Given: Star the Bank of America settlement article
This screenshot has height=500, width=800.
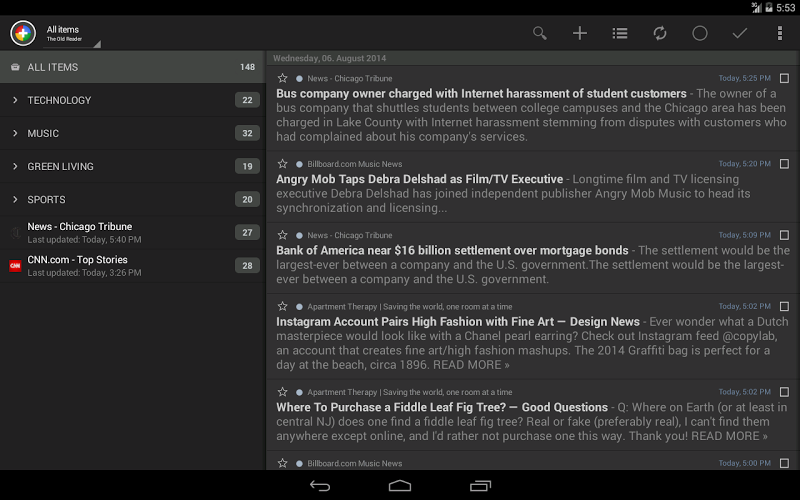Looking at the screenshot, I should (282, 235).
